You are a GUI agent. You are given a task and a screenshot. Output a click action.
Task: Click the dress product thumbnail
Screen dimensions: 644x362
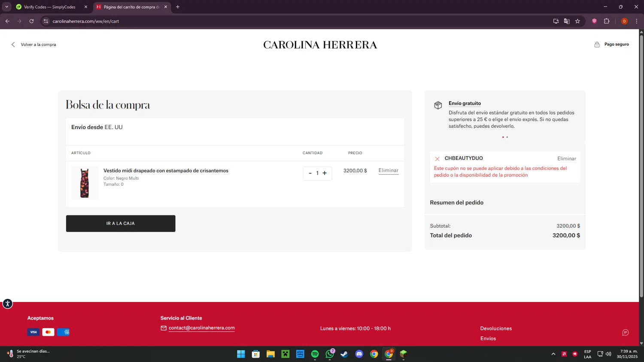[x=85, y=183]
